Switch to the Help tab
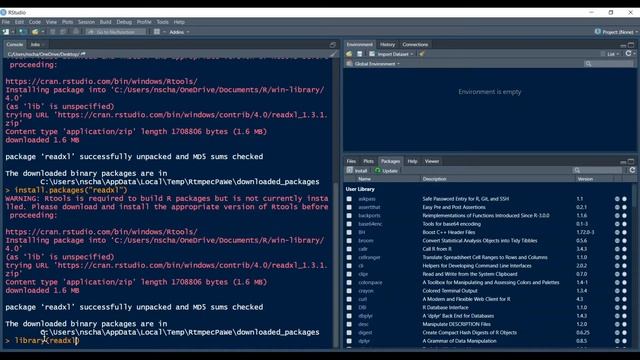Screen dimensions: 640x360 412,161
